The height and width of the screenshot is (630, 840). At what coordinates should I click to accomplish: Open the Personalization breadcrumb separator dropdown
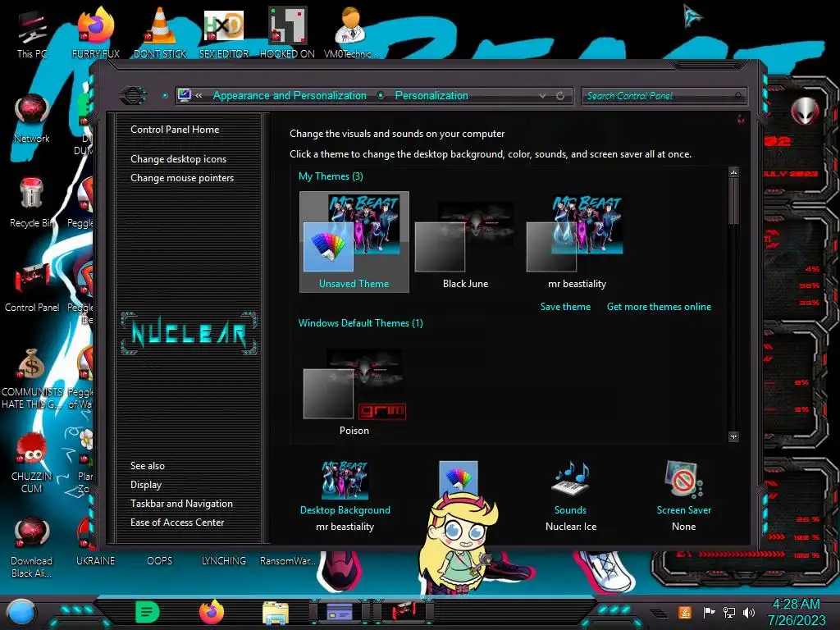tap(381, 95)
